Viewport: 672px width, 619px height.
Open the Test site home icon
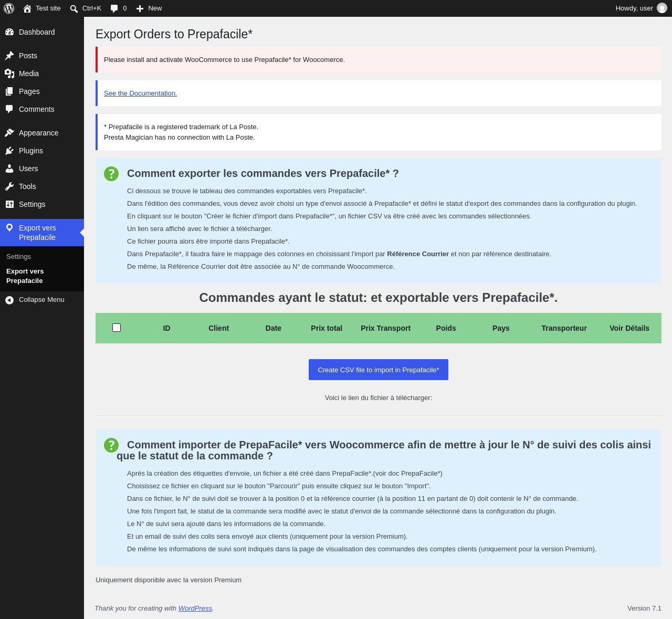[27, 8]
